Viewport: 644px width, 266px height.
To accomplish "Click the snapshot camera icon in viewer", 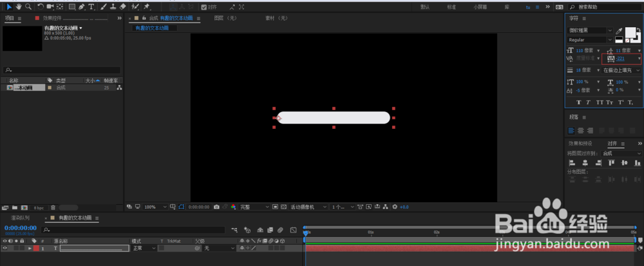I will click(216, 207).
